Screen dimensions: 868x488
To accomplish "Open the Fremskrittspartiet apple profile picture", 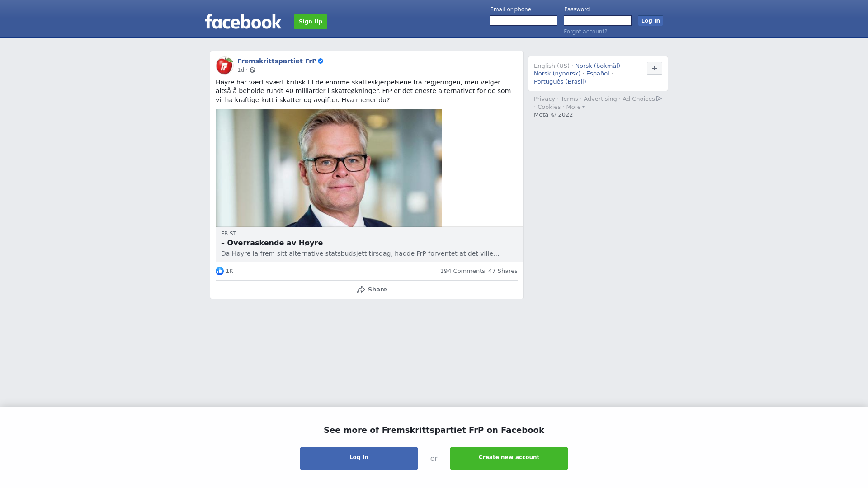I will point(224,66).
